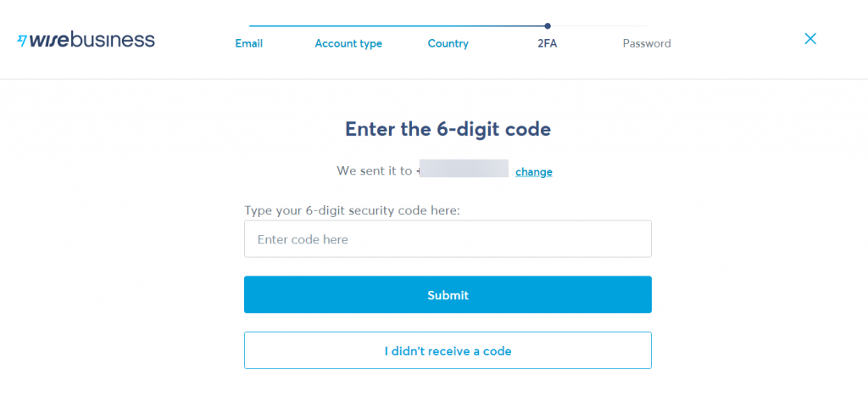The image size is (868, 413).
Task: Jump to the Password step
Action: [647, 43]
